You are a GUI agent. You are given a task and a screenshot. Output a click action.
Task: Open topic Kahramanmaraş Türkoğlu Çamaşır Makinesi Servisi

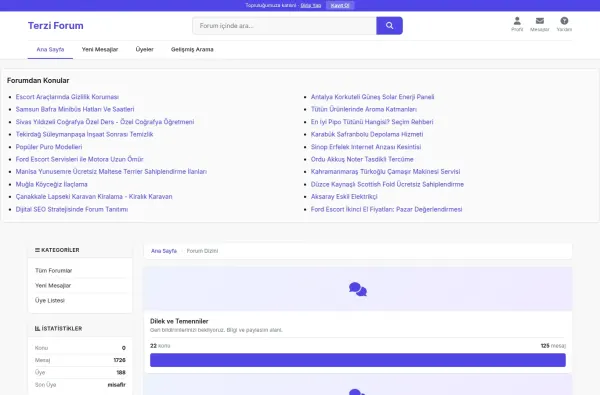click(385, 171)
